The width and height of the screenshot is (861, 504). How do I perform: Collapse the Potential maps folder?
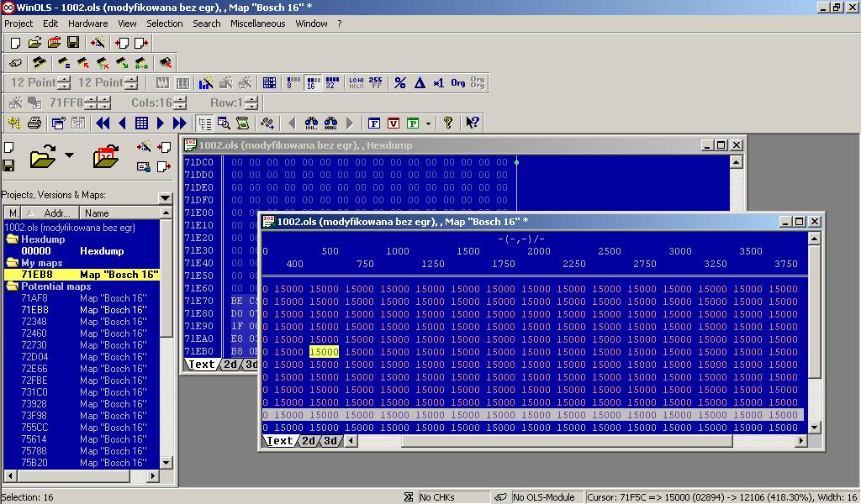coord(11,286)
